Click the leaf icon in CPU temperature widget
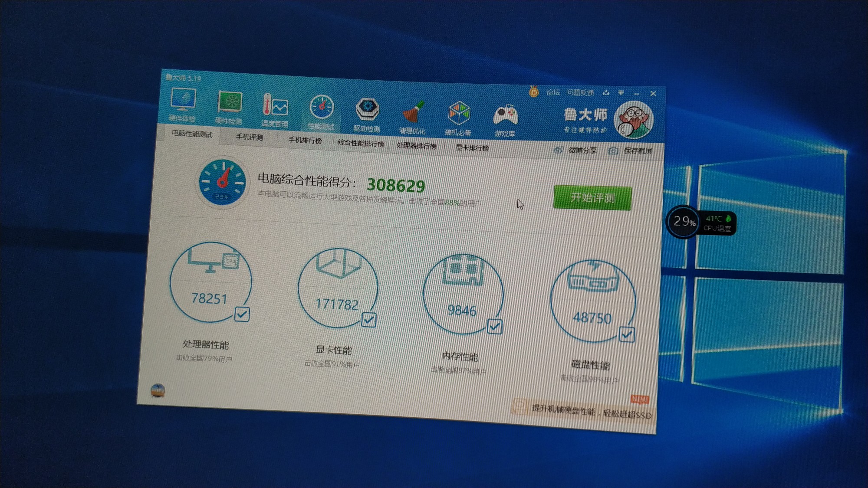The height and width of the screenshot is (488, 868). point(728,218)
